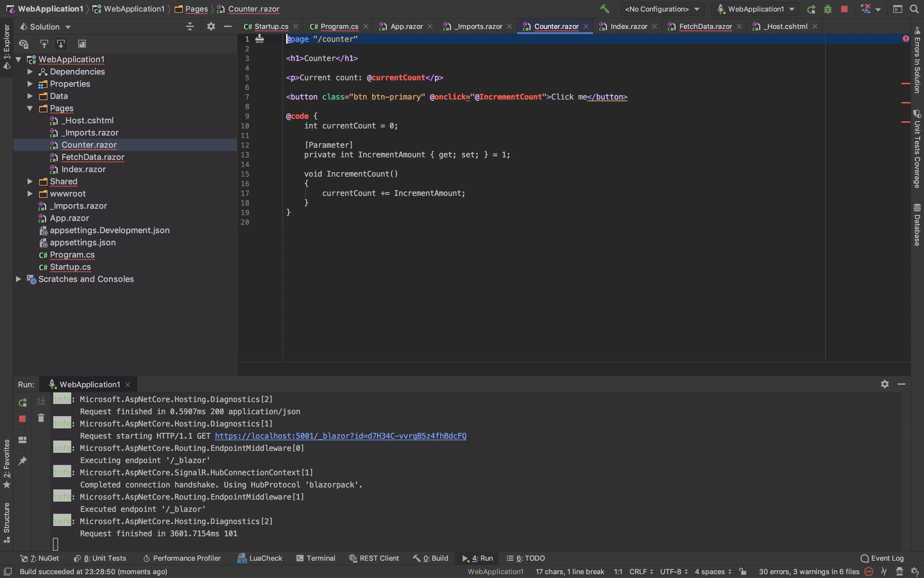Click the down arrow icon in the Solution toolbar
This screenshot has width=924, height=578.
[61, 44]
